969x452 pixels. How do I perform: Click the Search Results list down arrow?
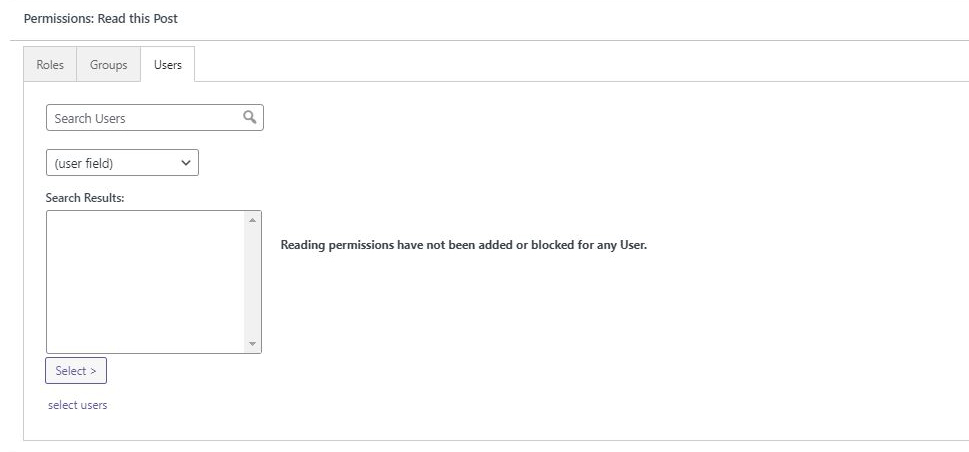252,344
